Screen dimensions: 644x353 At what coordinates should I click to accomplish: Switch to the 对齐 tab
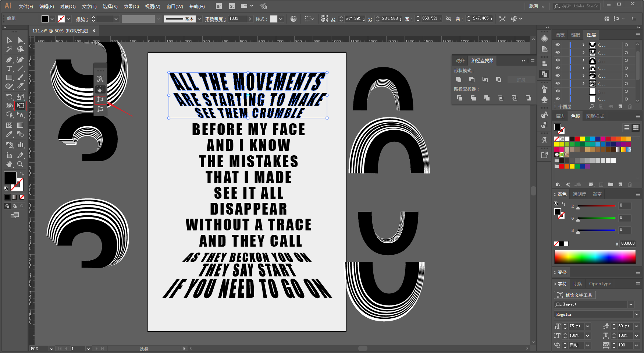[460, 60]
